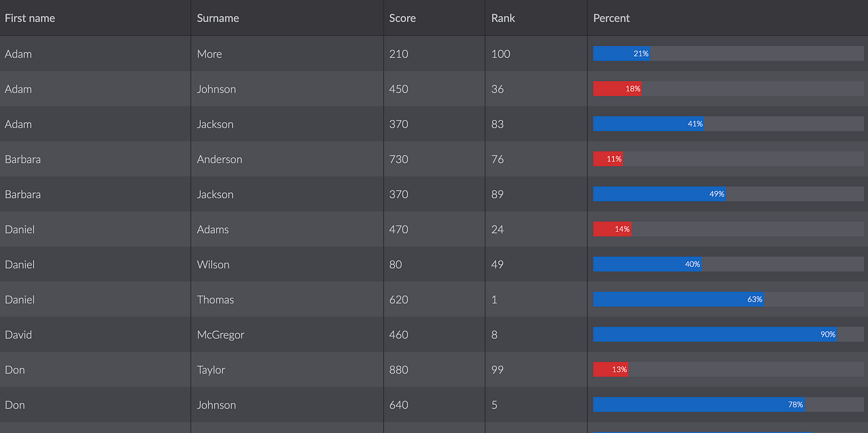Viewport: 868px width, 433px height.
Task: Click Daniel Wilson's score of 80
Action: click(394, 264)
